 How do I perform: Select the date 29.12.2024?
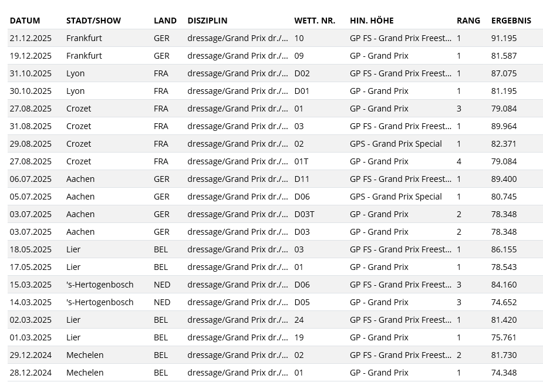point(31,355)
